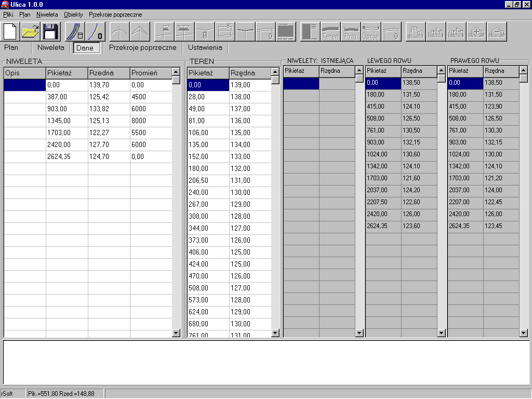Screen dimensions: 532x399
Task: Open the Obiekty menu
Action: pyautogui.click(x=73, y=15)
